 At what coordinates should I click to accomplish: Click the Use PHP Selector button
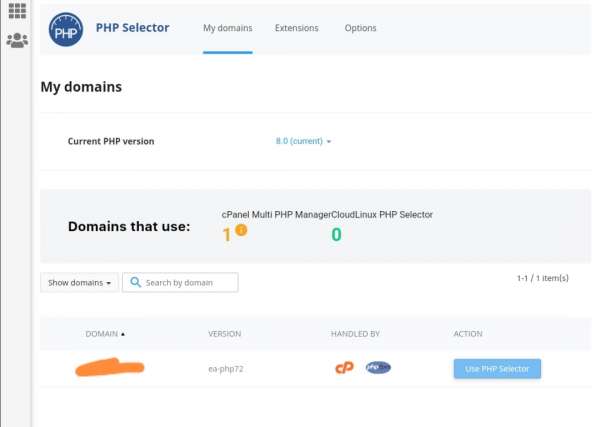click(497, 369)
